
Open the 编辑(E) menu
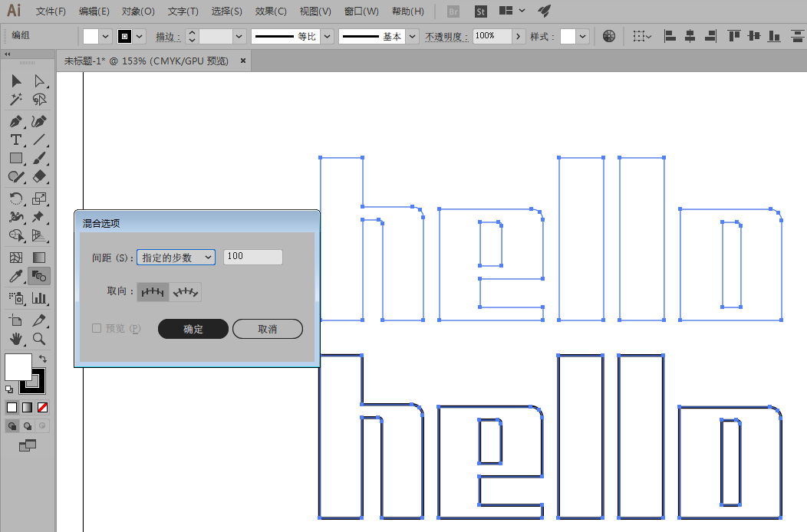[94, 11]
